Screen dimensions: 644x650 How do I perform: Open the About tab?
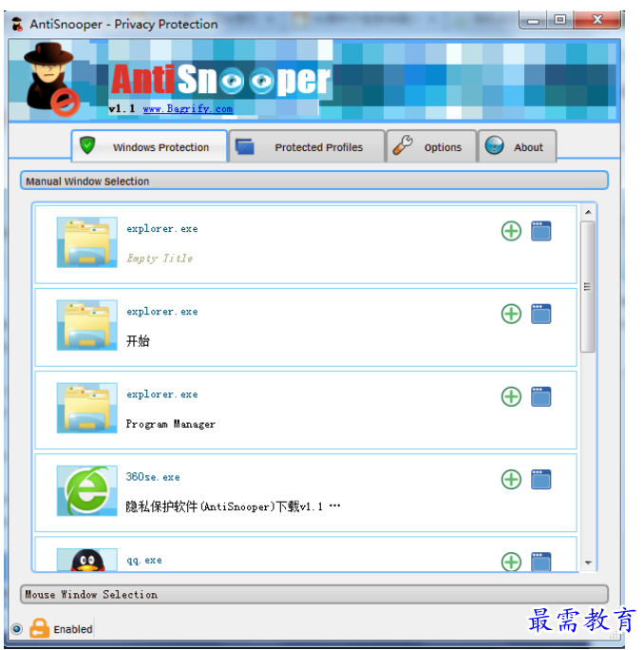tap(517, 146)
